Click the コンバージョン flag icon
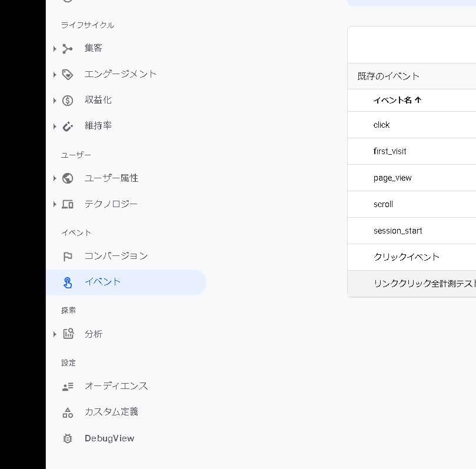Viewport: 476px width, 469px height. [x=68, y=257]
